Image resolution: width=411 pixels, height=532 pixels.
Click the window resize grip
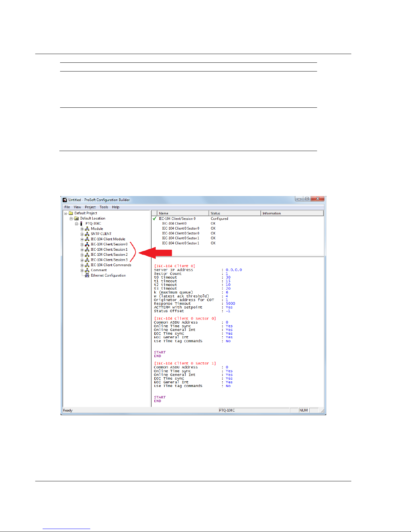(x=322, y=410)
